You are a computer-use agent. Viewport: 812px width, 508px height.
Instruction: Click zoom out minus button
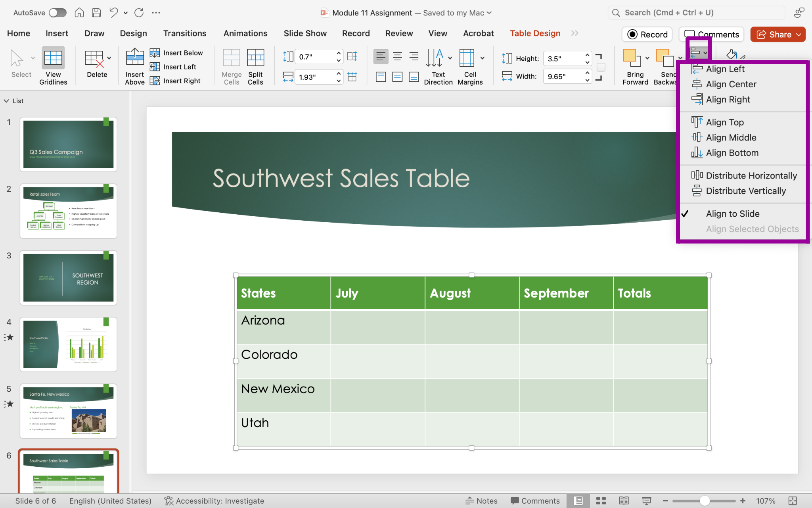pos(665,501)
